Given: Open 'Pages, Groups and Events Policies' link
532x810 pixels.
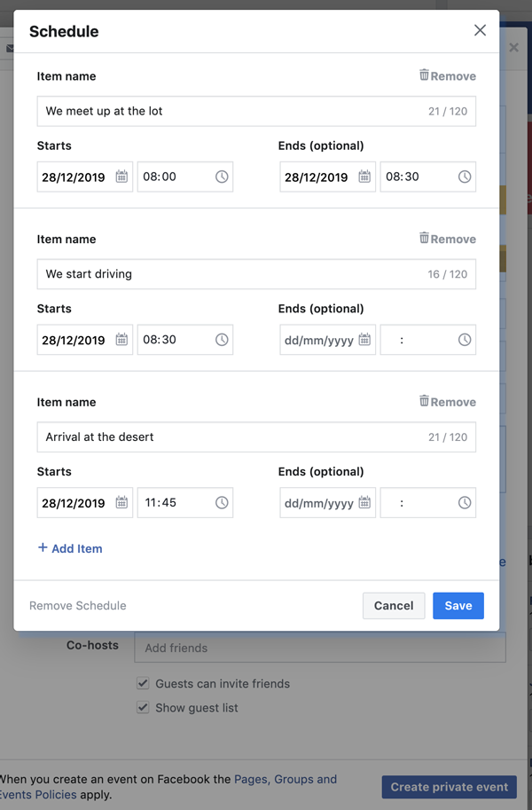Looking at the screenshot, I should (x=168, y=787).
